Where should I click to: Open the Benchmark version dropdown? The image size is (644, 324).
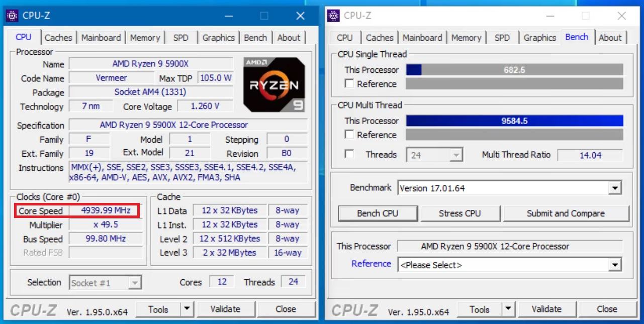click(x=614, y=188)
